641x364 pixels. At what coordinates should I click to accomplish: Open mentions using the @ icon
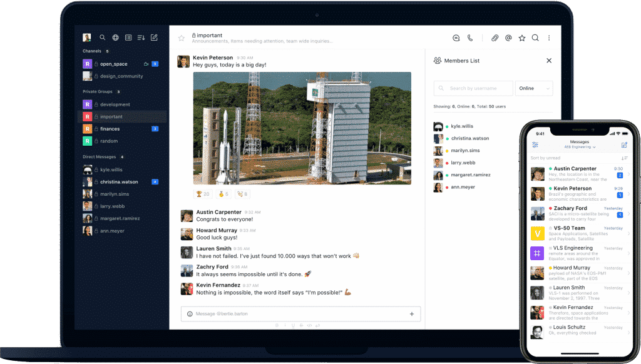508,38
